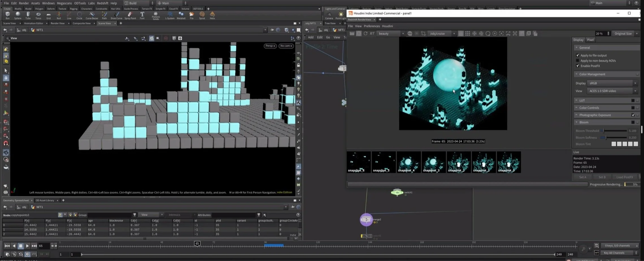The height and width of the screenshot is (261, 644).
Task: Open the /obj/cruise camera dropdown
Action: click(442, 34)
